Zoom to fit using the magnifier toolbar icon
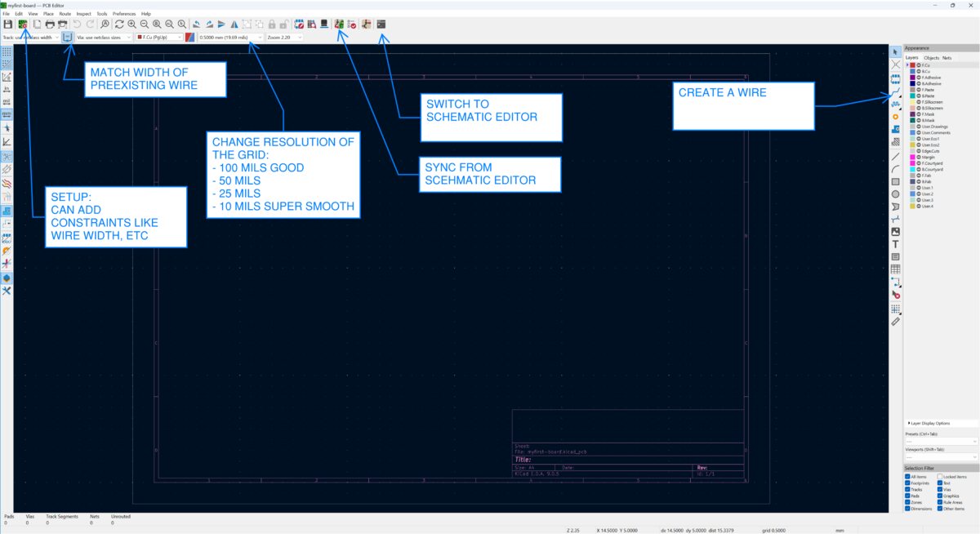Viewport: 980px width, 534px height. [155, 24]
